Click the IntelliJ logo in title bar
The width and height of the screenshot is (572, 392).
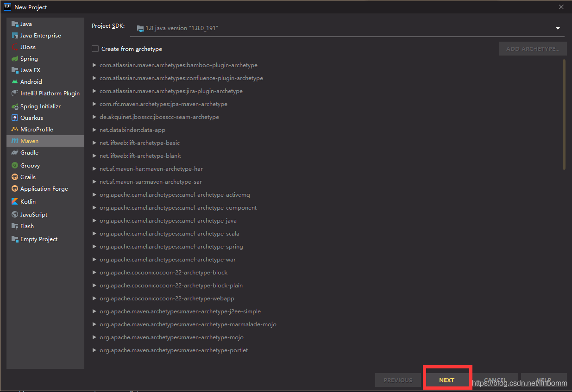(x=7, y=7)
